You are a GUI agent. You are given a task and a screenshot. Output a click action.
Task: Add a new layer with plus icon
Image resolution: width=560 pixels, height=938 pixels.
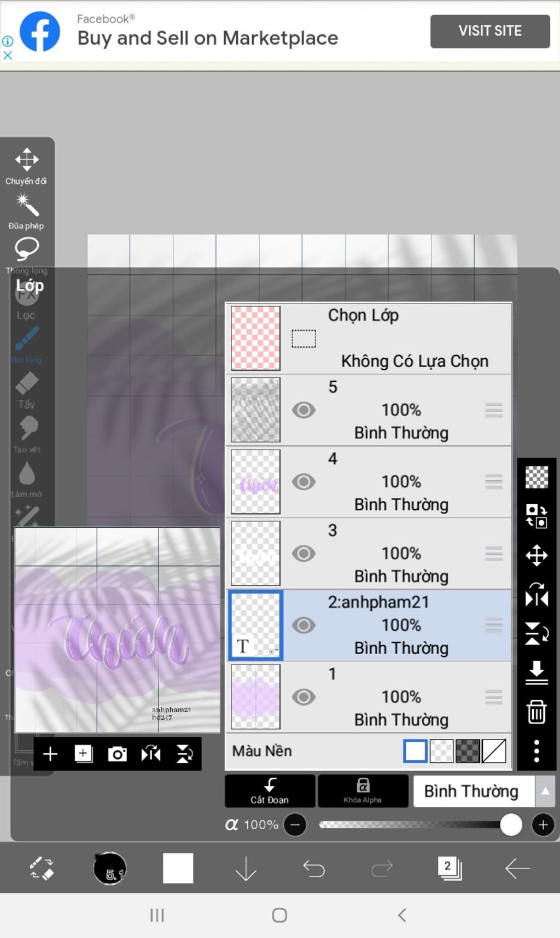point(50,754)
